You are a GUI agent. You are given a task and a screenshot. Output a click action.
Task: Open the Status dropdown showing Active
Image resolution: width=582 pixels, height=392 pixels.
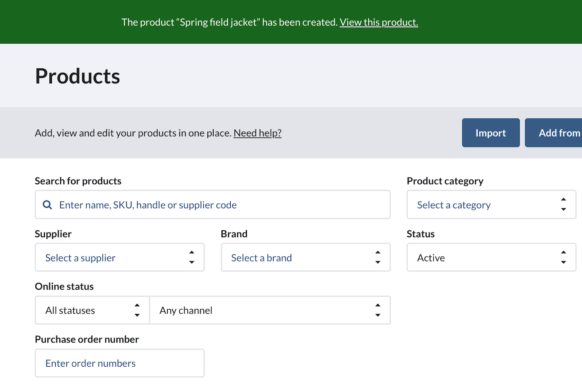[x=491, y=257]
